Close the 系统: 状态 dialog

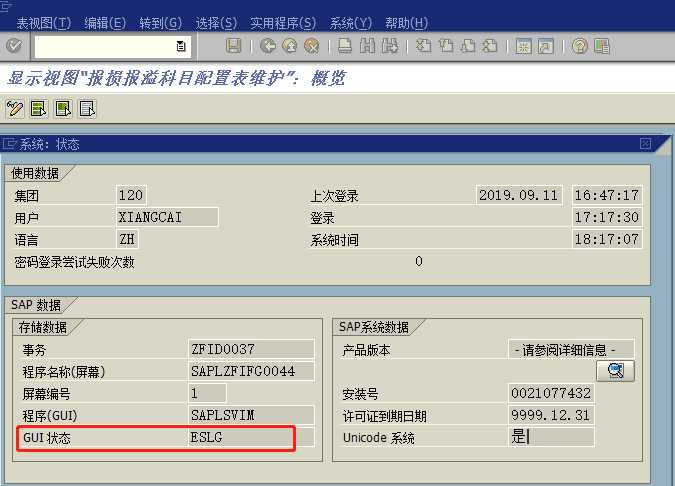coord(645,144)
